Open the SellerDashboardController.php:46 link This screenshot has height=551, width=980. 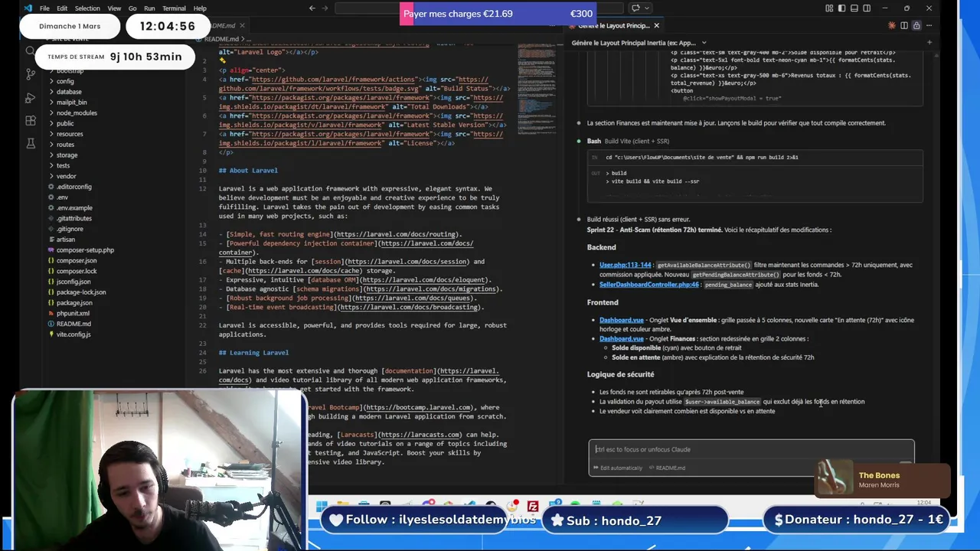(648, 285)
